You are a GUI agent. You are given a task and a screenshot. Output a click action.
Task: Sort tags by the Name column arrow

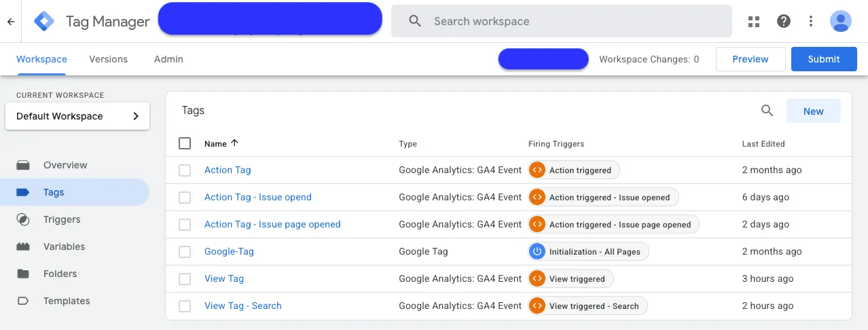235,143
